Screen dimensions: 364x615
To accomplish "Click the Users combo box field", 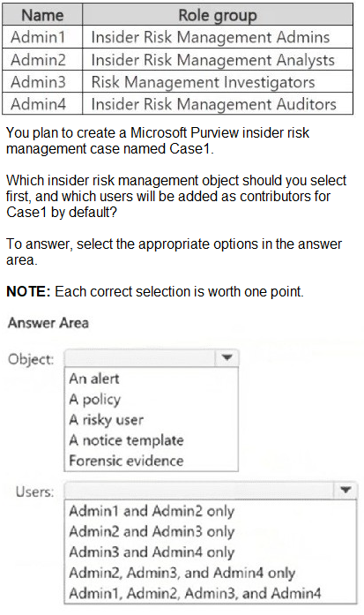I will pyautogui.click(x=211, y=490).
